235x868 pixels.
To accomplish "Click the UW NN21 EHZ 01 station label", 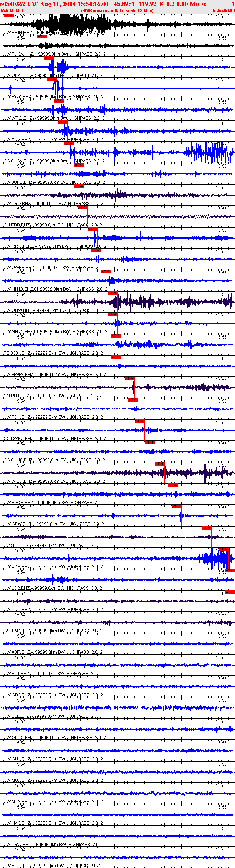I will pyautogui.click(x=56, y=332).
